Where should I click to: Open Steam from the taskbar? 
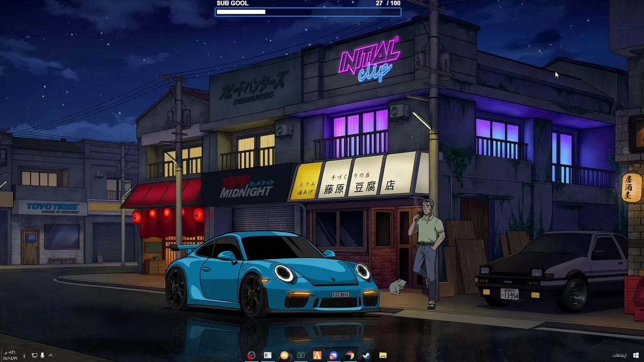[x=366, y=355]
